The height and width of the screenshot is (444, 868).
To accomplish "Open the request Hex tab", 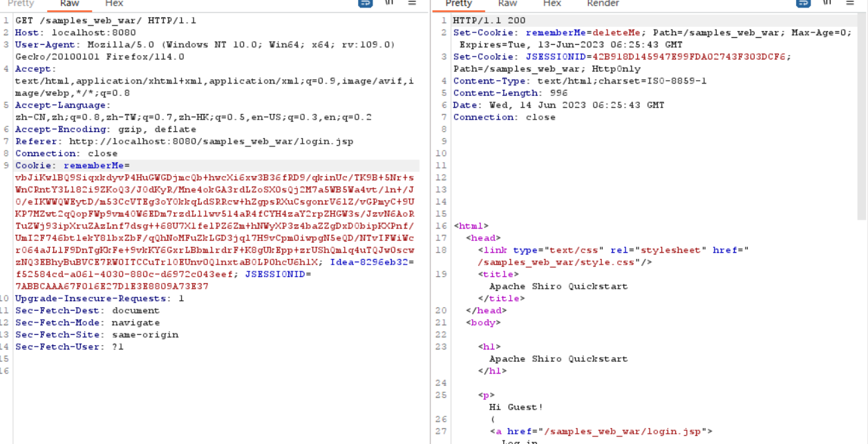I will pyautogui.click(x=114, y=4).
